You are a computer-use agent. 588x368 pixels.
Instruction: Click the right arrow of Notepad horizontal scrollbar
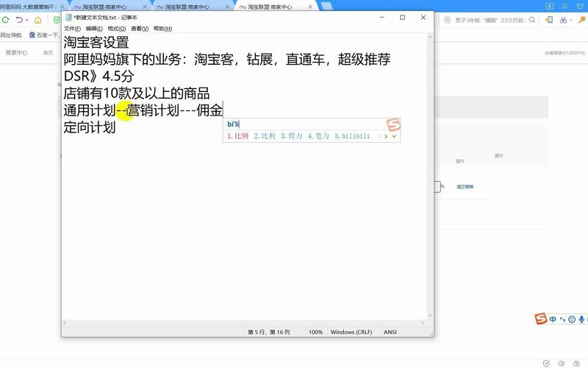[x=423, y=323]
